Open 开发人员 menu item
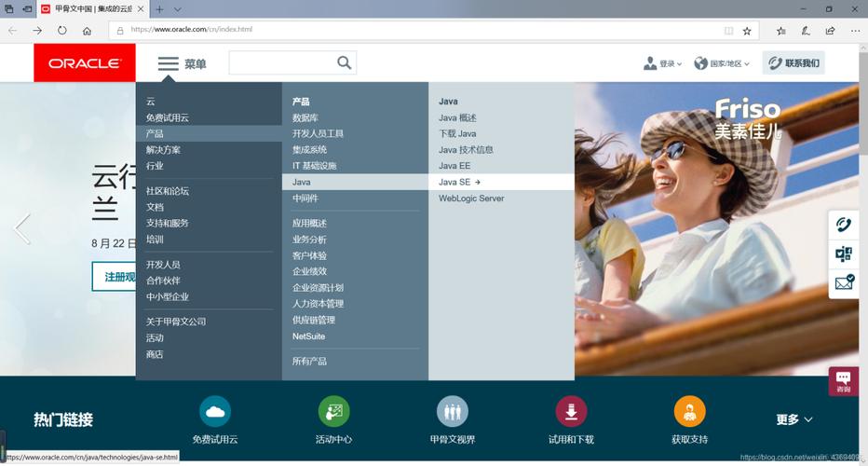This screenshot has width=868, height=466. [x=163, y=265]
